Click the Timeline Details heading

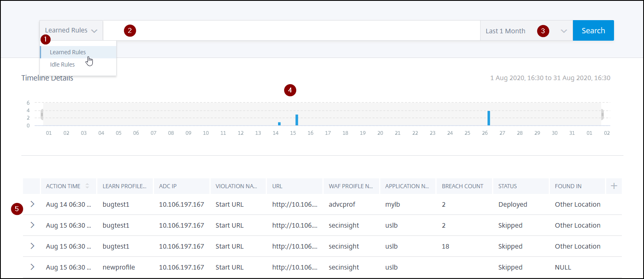[x=47, y=78]
